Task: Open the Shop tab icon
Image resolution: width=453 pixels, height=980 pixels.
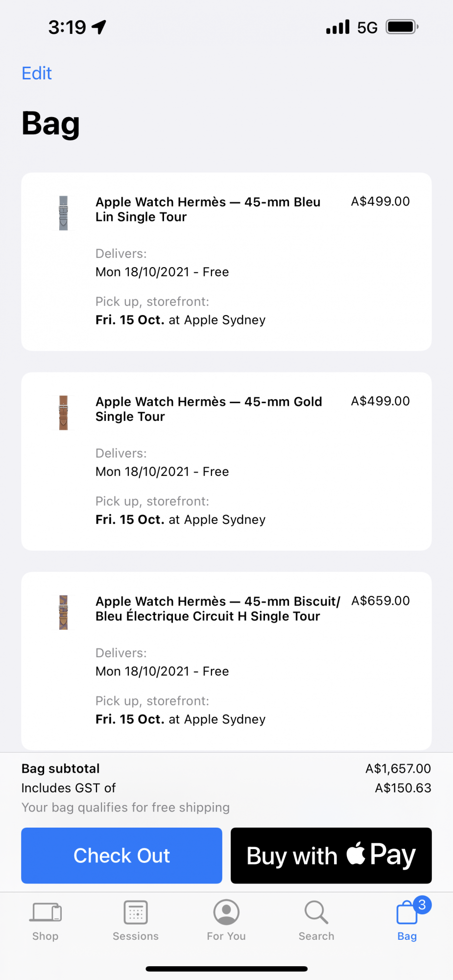Action: click(x=46, y=912)
